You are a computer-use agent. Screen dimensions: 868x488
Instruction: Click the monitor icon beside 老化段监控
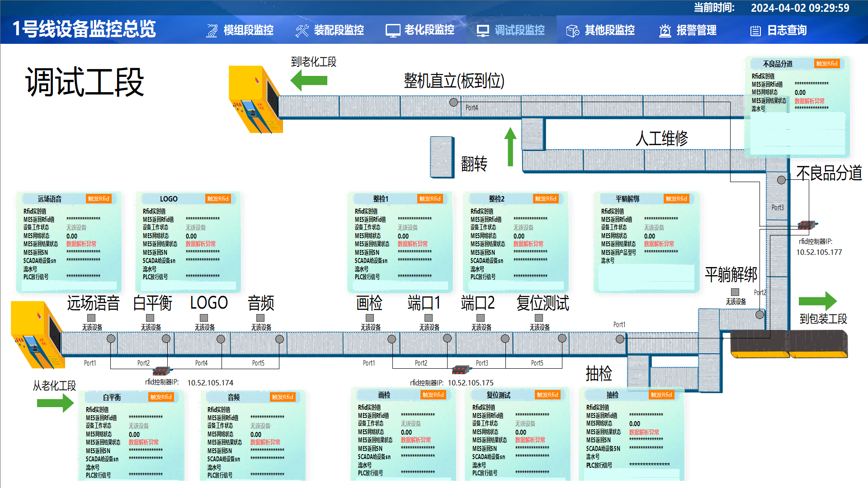click(x=392, y=30)
